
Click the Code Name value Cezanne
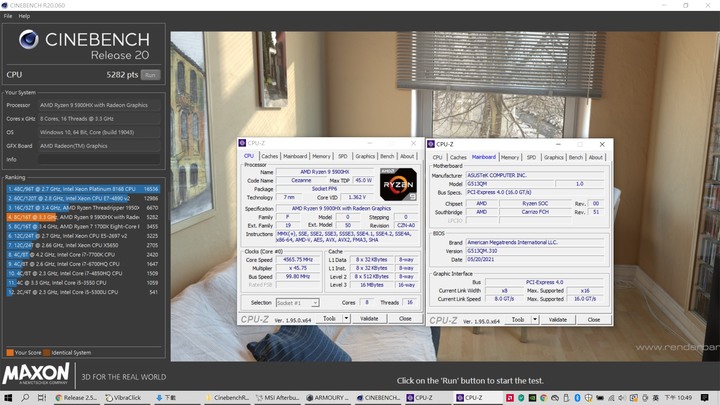click(x=301, y=180)
